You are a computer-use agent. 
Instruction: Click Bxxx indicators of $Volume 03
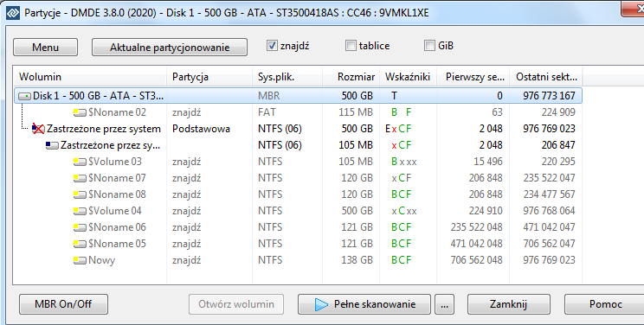coord(404,162)
